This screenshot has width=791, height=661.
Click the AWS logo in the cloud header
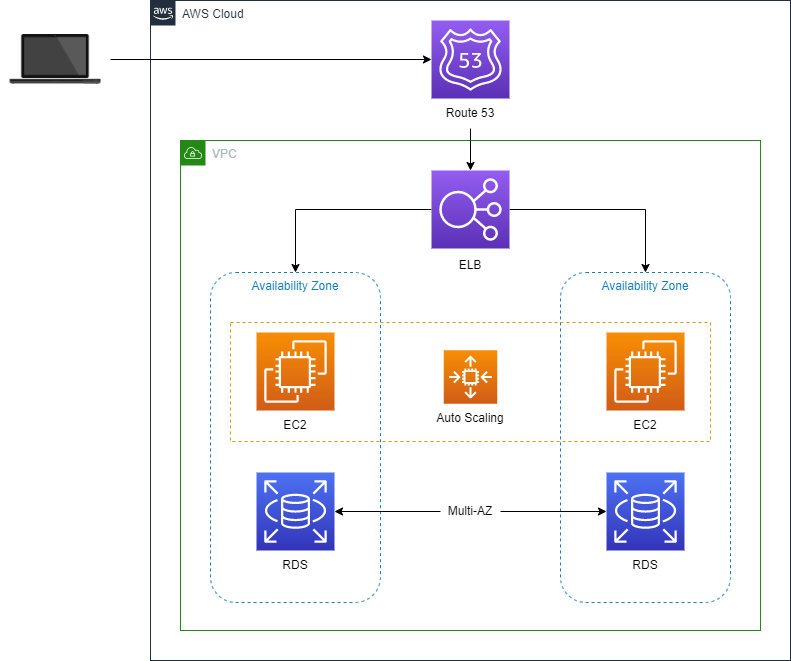coord(163,13)
